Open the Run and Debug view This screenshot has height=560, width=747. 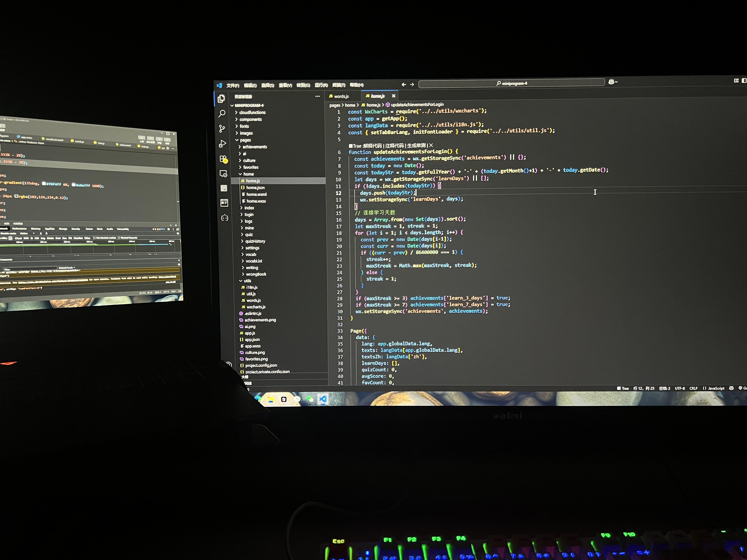tap(222, 144)
